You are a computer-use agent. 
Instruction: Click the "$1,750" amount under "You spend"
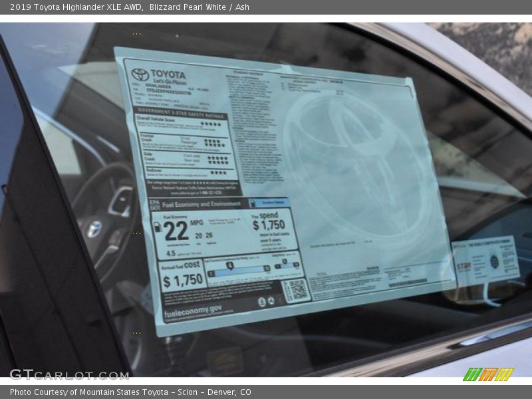pos(269,225)
